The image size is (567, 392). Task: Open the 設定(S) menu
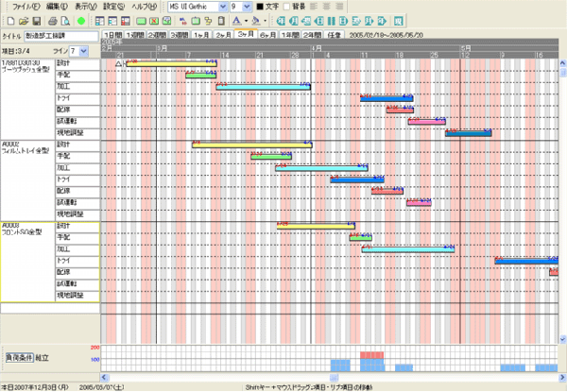(x=114, y=7)
